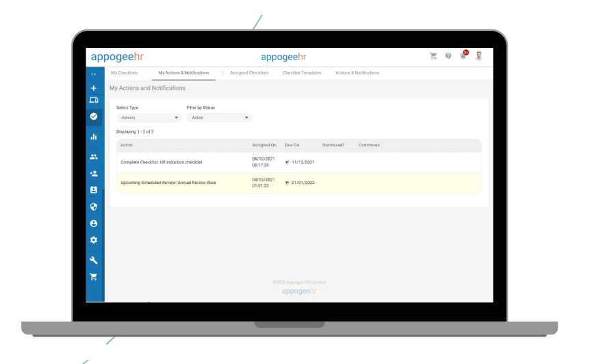596x364 pixels.
Task: Open the Select Type dropdown
Action: coord(148,118)
